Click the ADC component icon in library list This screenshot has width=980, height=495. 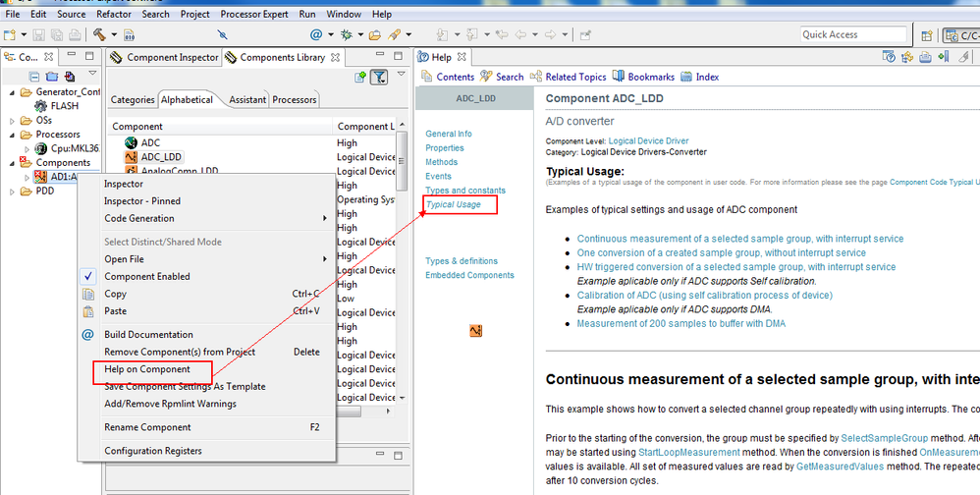pos(131,142)
